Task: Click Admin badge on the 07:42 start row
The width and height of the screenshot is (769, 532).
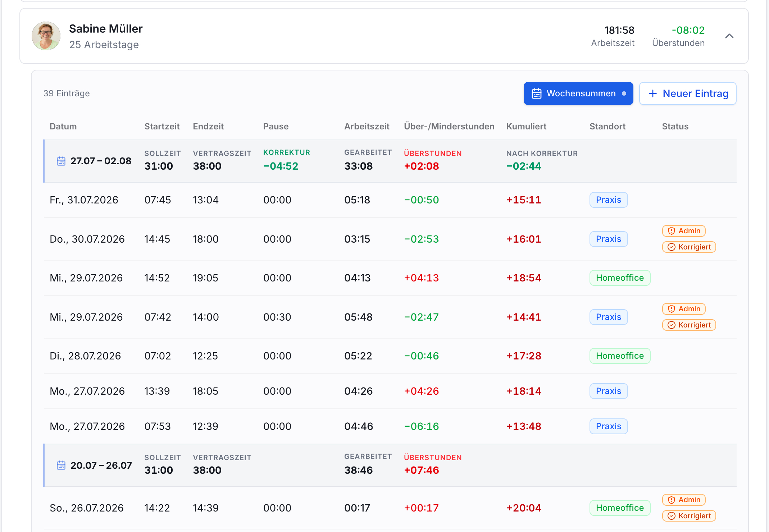Action: pos(683,309)
